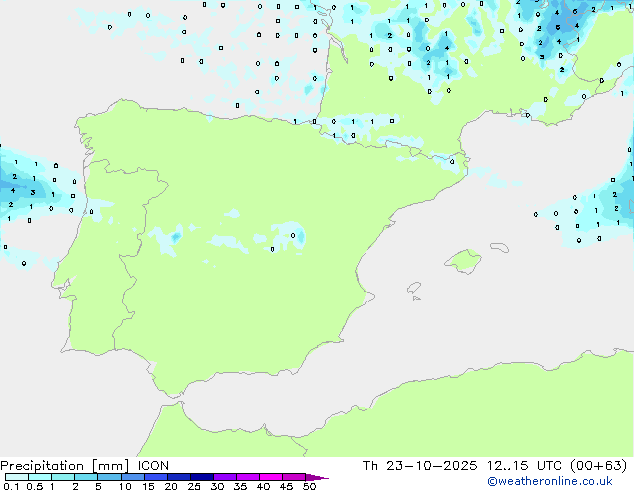
Task: Select the 20–25 mm legend swatch
Action: click(178, 477)
